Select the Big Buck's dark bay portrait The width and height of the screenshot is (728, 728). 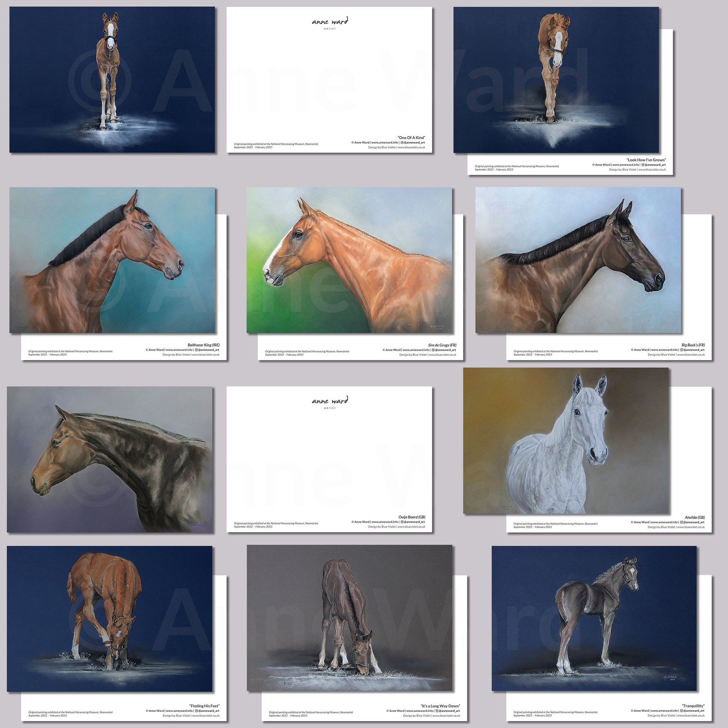[x=578, y=260]
